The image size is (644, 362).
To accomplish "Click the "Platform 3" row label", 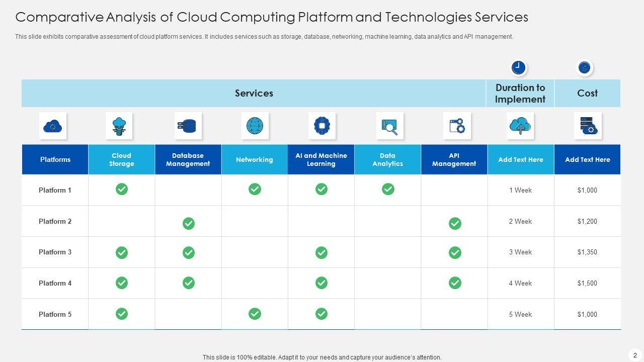I will pos(55,252).
